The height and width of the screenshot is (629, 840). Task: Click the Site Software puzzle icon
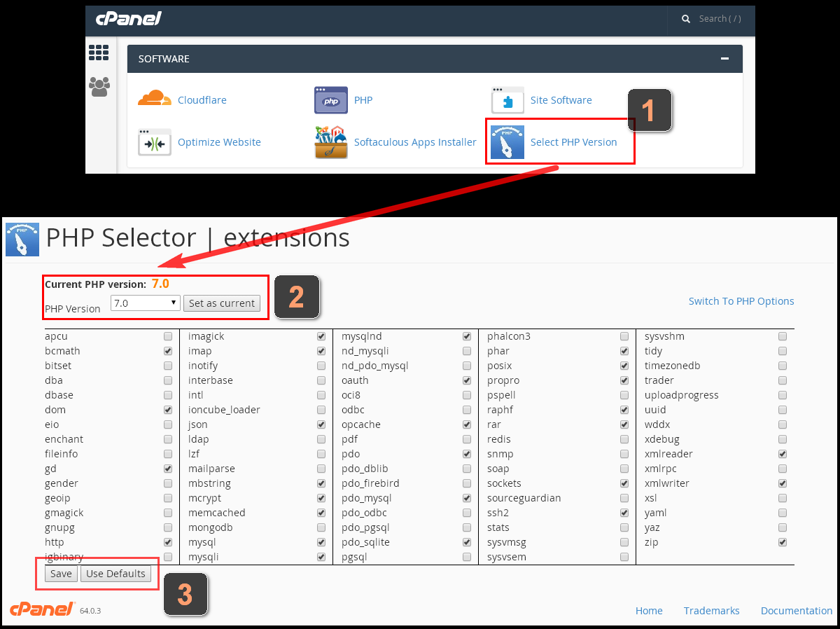point(507,100)
